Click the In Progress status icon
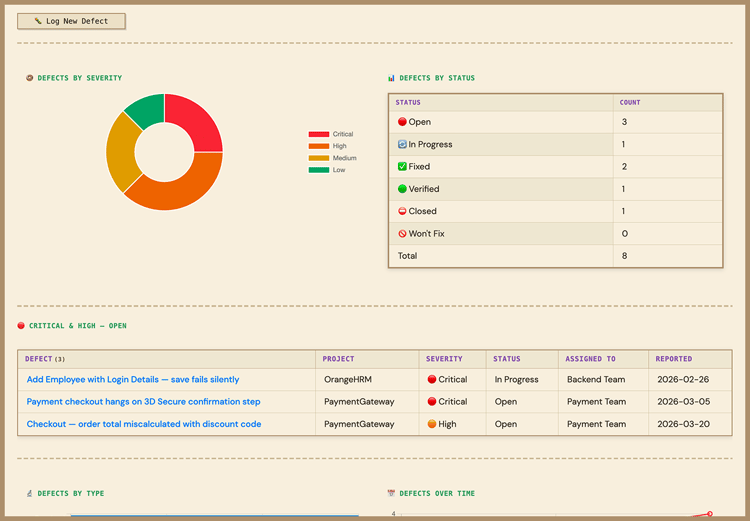 (402, 144)
